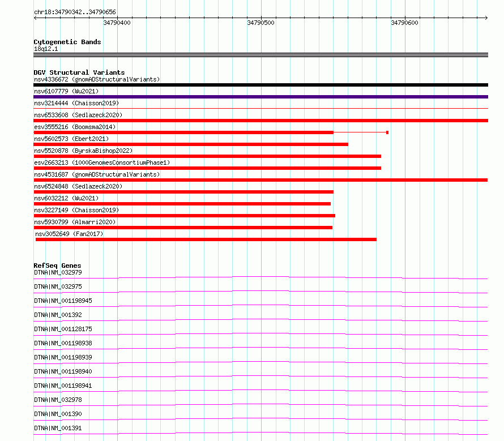Open variant nsv3214444 (Chaisson2019) label

76,103
